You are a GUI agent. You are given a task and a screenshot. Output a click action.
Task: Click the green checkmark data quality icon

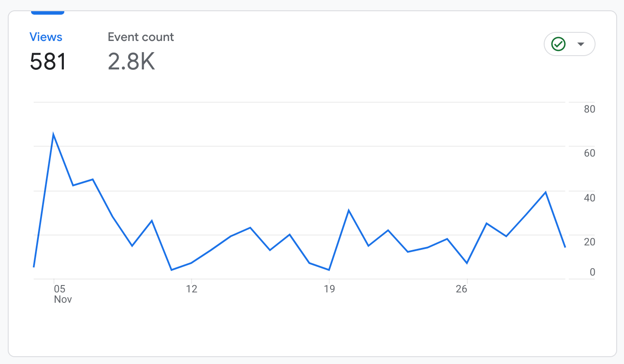[558, 44]
